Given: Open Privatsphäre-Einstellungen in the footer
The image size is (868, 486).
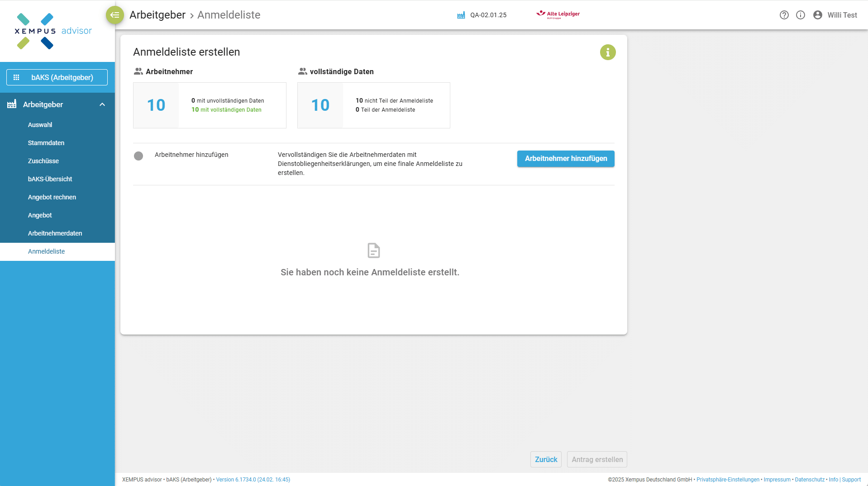Looking at the screenshot, I should tap(727, 480).
